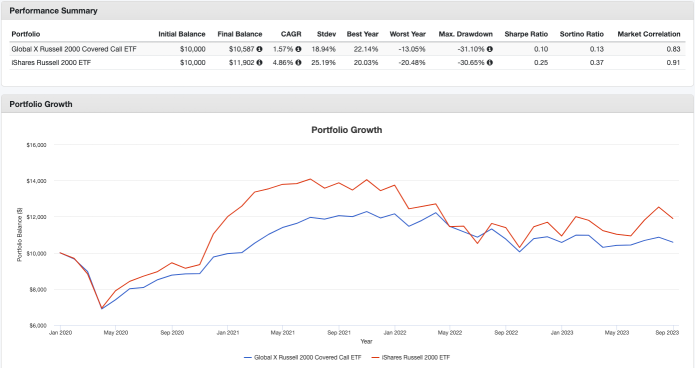This screenshot has width=695, height=368.
Task: Click the $12,000 y-axis label
Action: (36, 217)
